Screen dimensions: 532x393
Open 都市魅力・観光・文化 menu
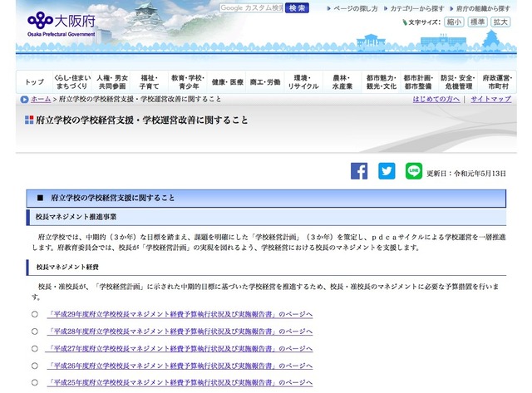pos(382,82)
